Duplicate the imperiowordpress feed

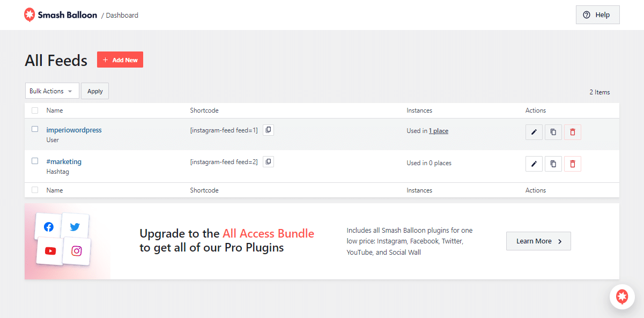tap(553, 132)
